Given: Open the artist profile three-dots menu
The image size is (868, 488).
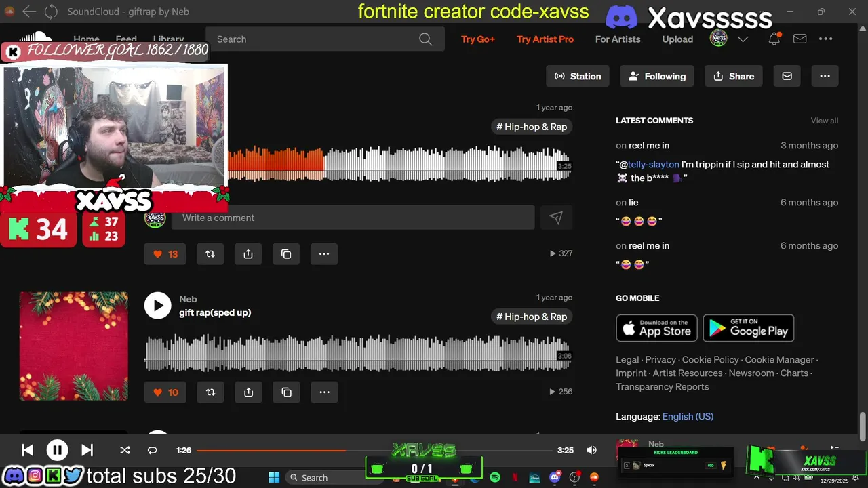Looking at the screenshot, I should coord(825,76).
